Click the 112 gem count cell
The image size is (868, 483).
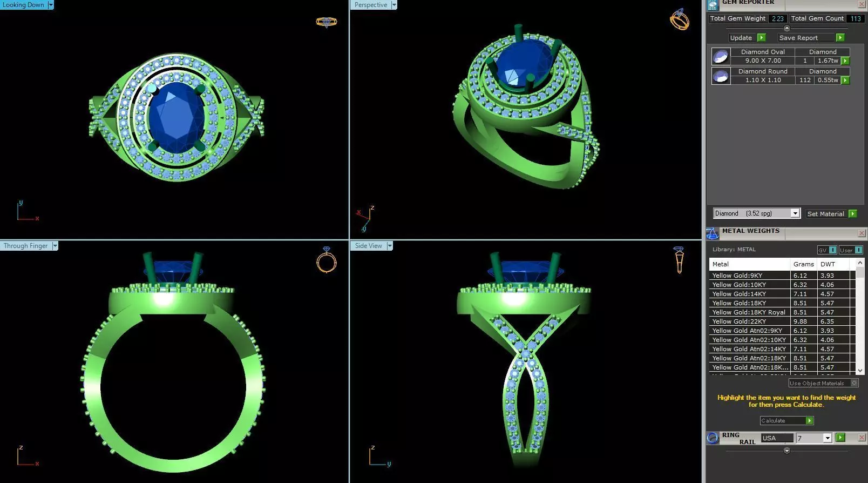pos(805,80)
